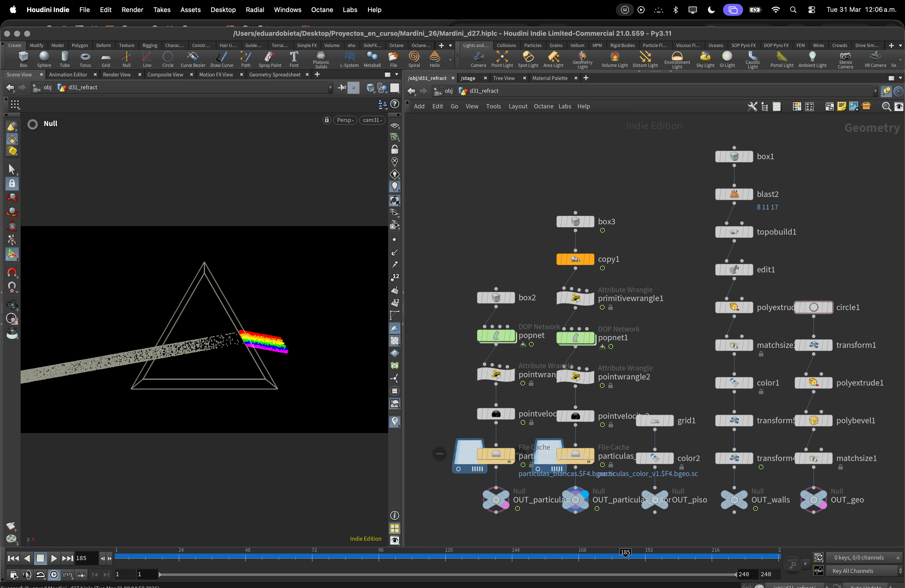The width and height of the screenshot is (905, 588).
Task: Toggle the viewport camera lock icon
Action: point(327,120)
